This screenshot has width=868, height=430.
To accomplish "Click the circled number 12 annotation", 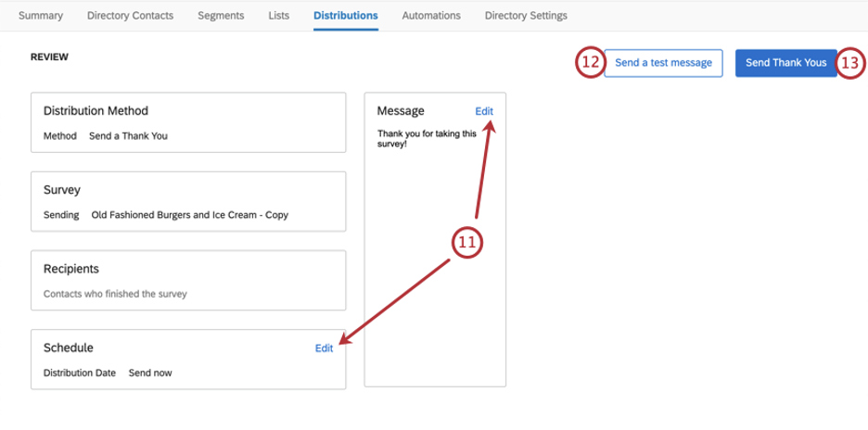I will pyautogui.click(x=591, y=62).
